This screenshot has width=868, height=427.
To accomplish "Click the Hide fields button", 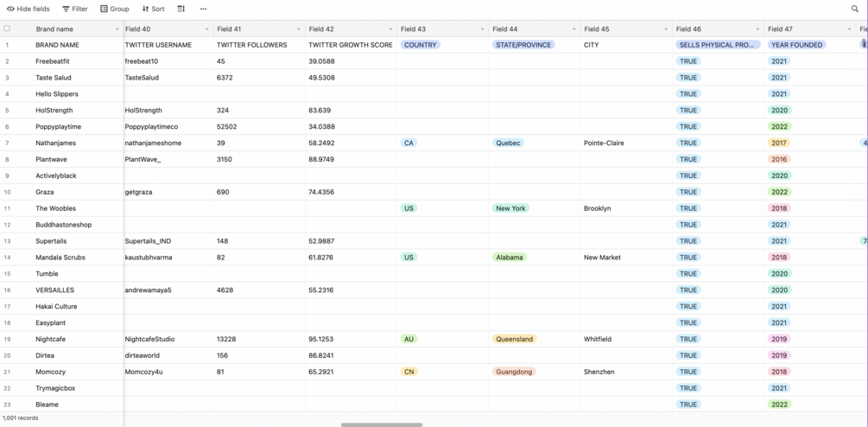I will (28, 9).
